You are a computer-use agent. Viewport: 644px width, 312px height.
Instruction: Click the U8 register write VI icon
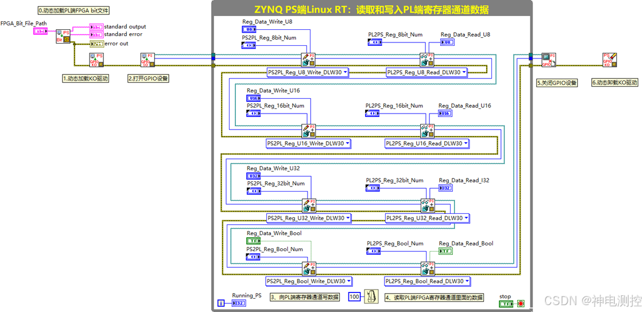[x=308, y=60]
